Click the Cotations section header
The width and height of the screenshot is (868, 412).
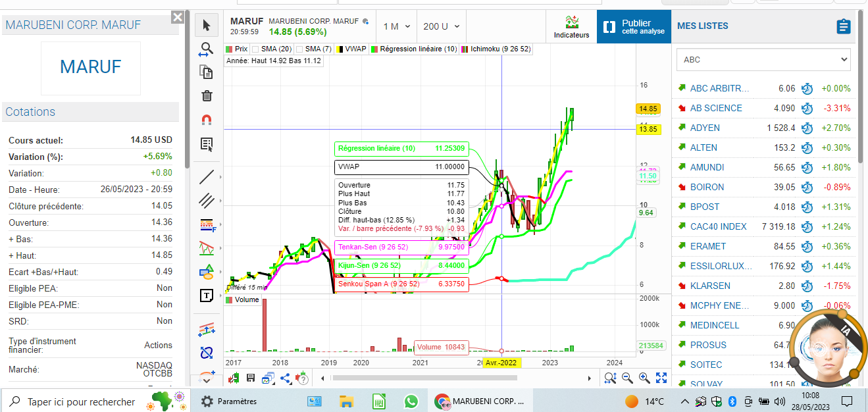pyautogui.click(x=91, y=112)
